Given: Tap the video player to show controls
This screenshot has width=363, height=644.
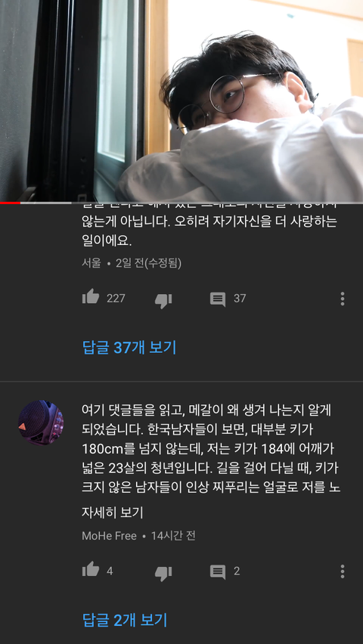Looking at the screenshot, I should coord(181,101).
